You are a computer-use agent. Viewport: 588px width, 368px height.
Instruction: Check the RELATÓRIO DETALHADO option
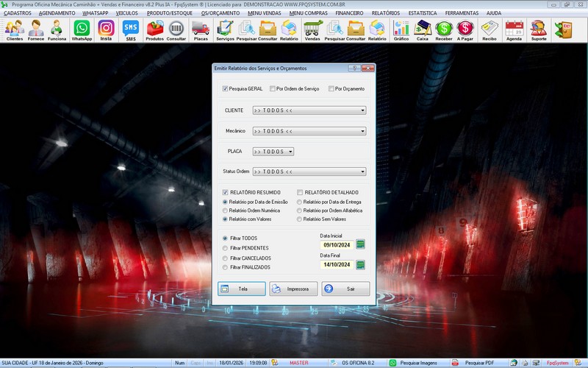[x=300, y=192]
